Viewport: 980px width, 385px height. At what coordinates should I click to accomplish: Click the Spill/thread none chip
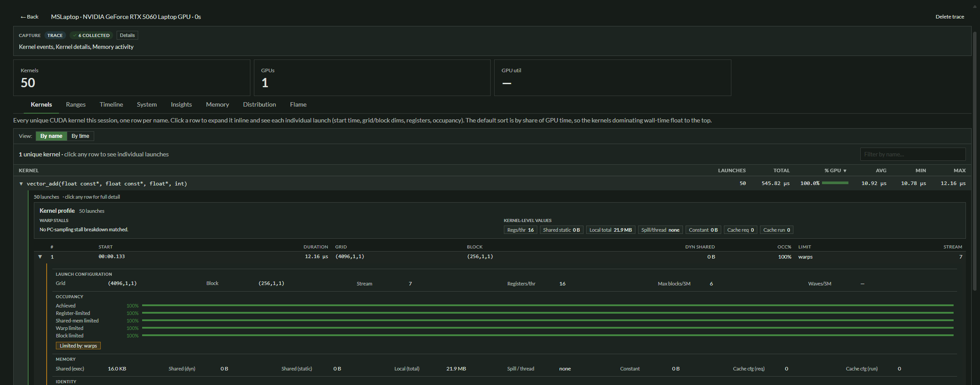click(660, 230)
